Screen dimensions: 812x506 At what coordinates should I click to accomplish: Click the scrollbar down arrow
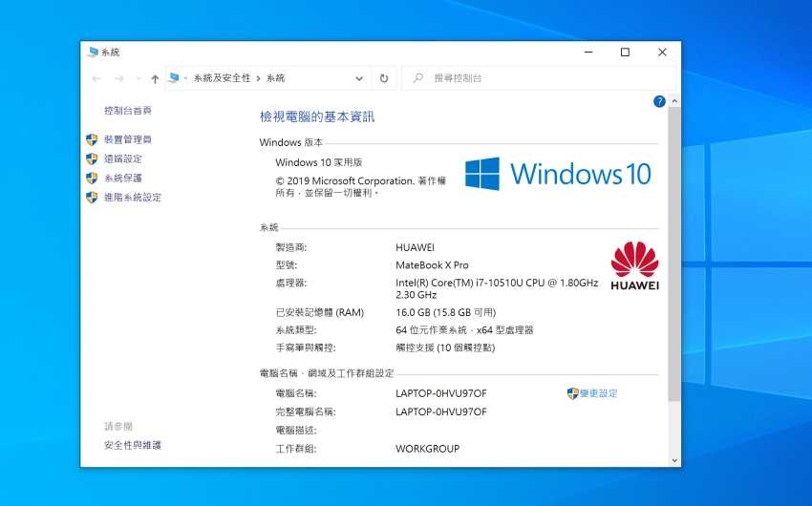(x=674, y=460)
